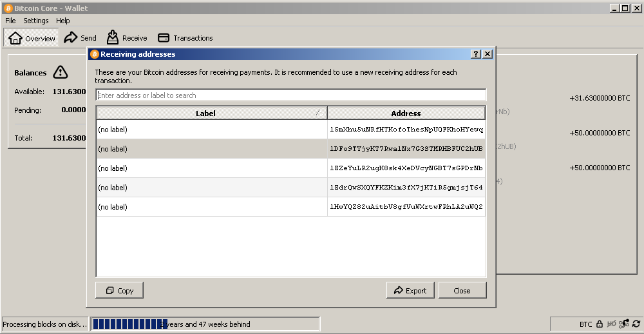Image resolution: width=644 pixels, height=334 pixels.
Task: Open the Help menu
Action: click(63, 21)
